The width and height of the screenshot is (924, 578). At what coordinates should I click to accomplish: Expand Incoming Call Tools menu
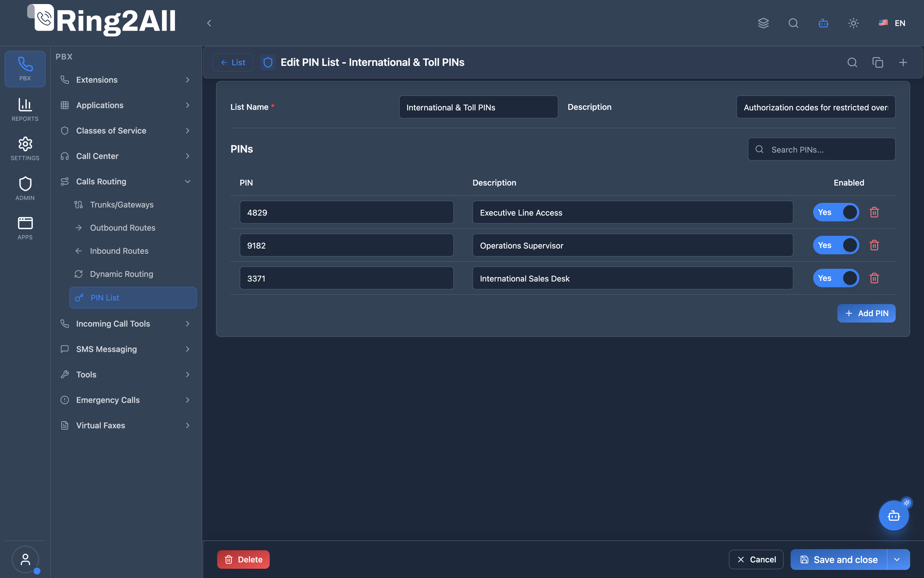[x=125, y=323]
